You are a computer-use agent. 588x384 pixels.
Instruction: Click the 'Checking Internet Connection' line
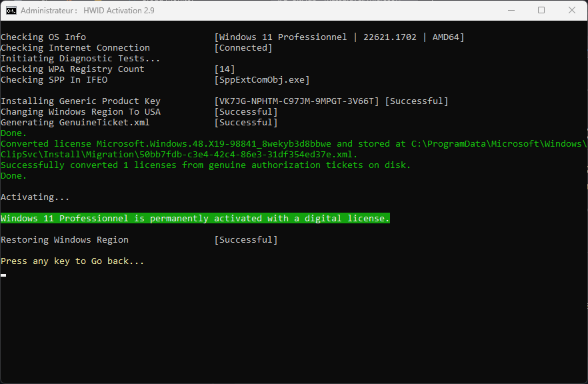(75, 47)
